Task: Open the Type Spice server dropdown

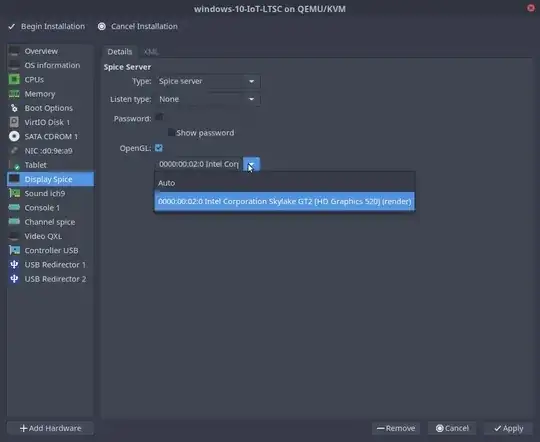Action: pyautogui.click(x=208, y=81)
